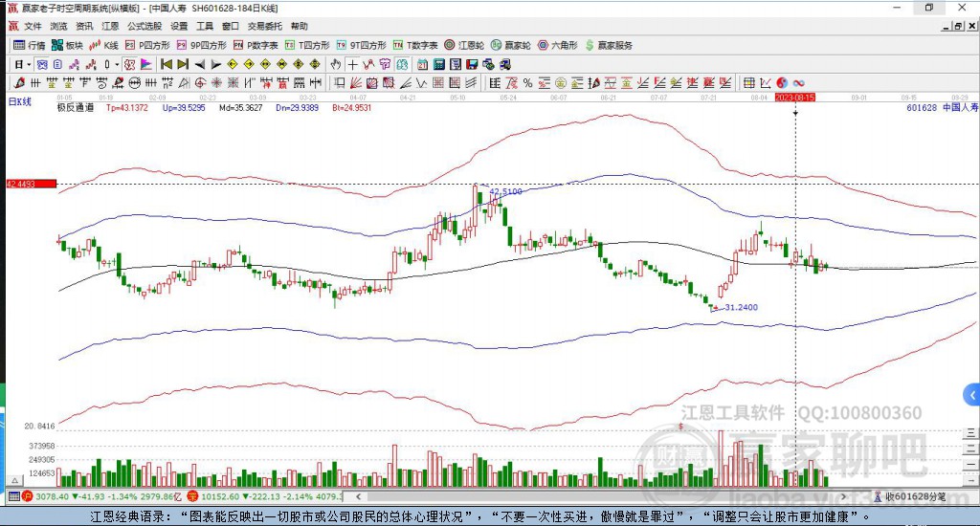
Task: Open the 9T四方形 tool
Action: click(x=361, y=45)
